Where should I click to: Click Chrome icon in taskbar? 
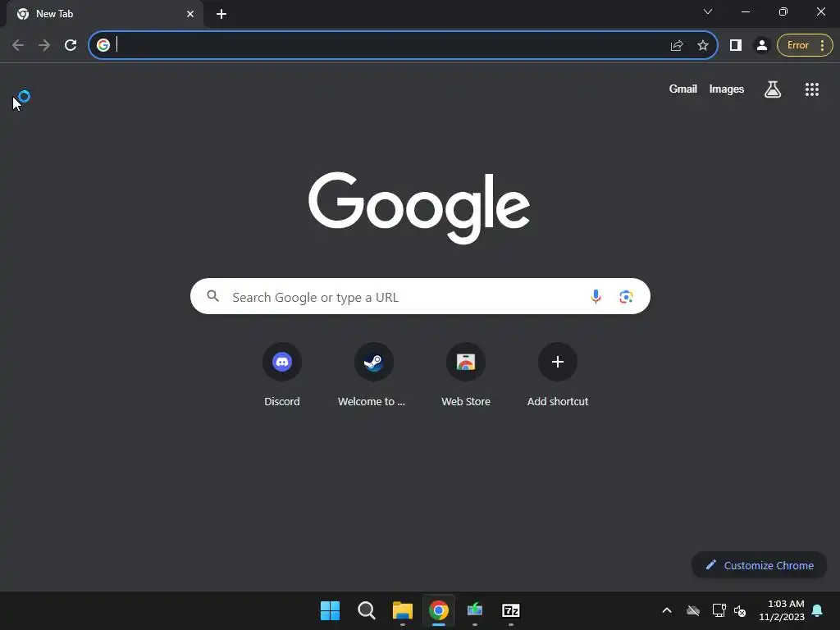point(438,610)
